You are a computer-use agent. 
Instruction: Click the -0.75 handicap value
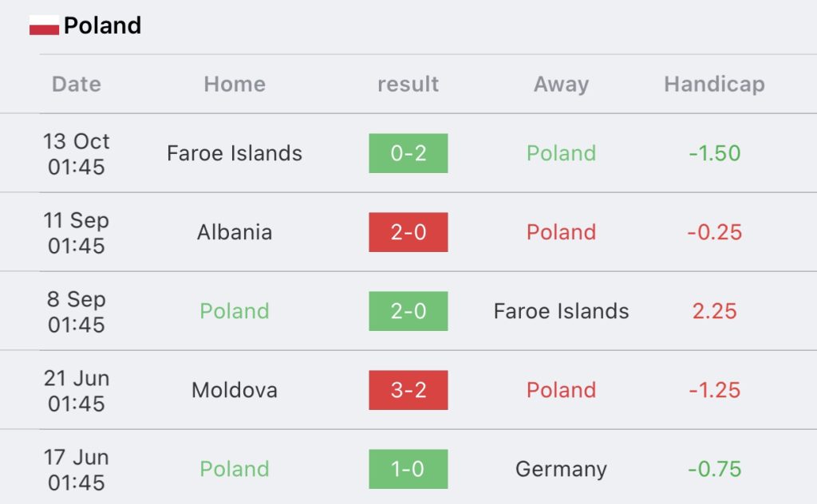(x=714, y=469)
